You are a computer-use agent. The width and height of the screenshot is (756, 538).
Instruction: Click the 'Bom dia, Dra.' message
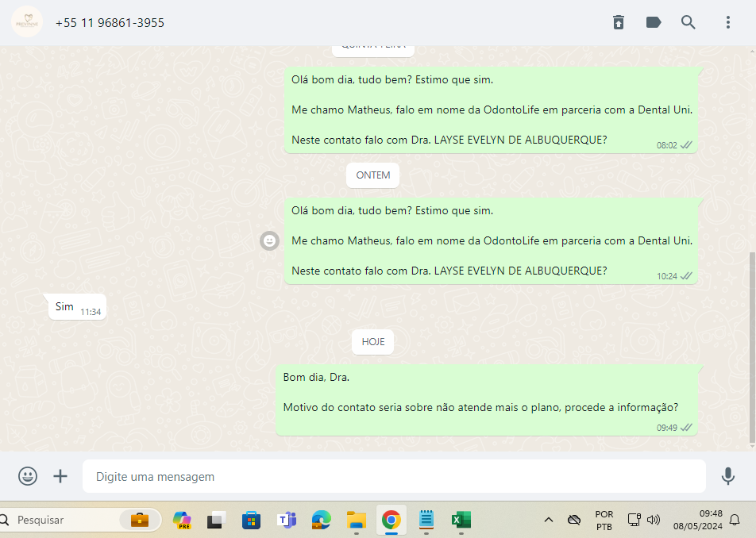click(487, 400)
